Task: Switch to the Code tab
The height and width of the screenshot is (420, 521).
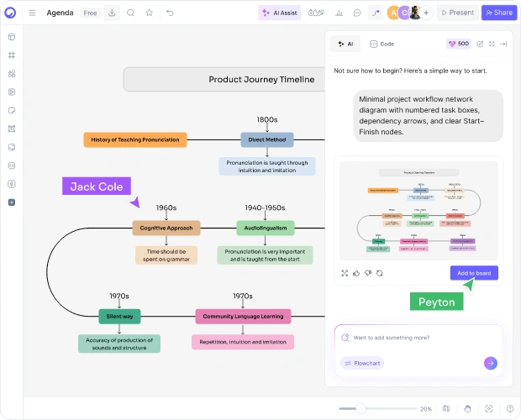Action: tap(382, 44)
